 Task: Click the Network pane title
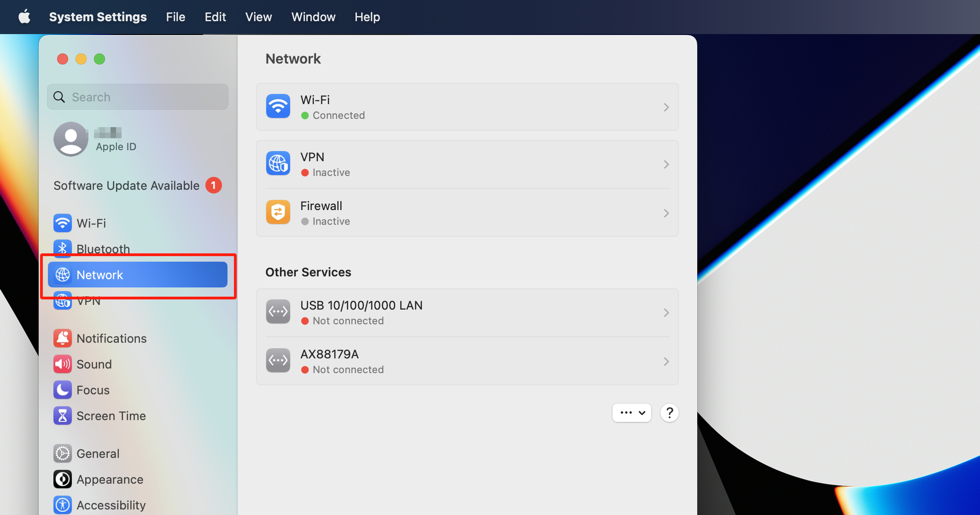(293, 59)
